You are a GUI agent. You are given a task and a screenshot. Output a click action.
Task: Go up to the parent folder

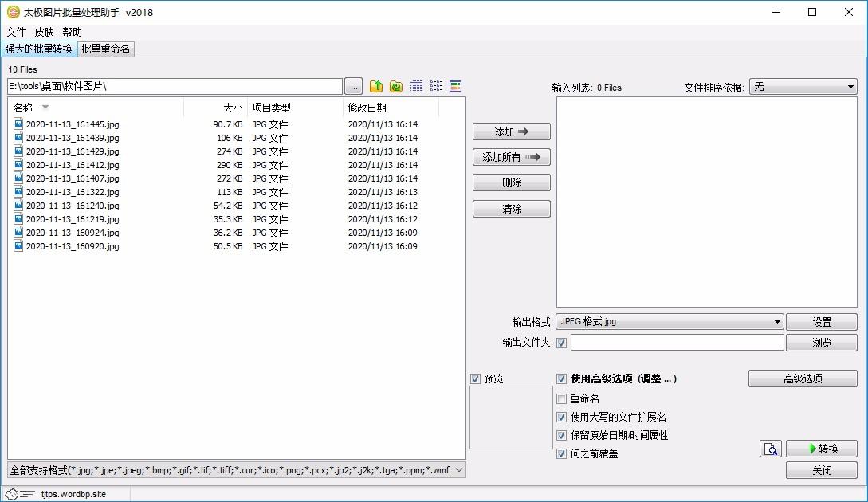pyautogui.click(x=376, y=86)
